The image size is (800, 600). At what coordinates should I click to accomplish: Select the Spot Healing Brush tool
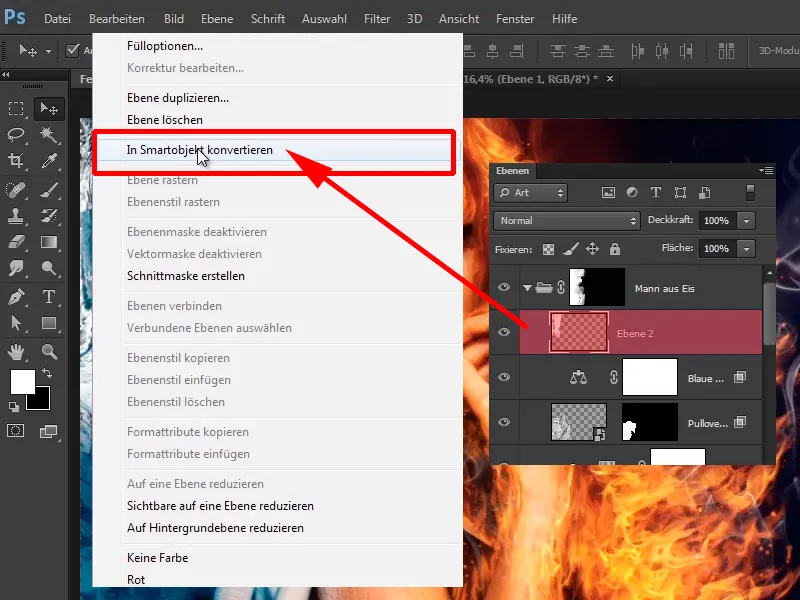coord(16,190)
